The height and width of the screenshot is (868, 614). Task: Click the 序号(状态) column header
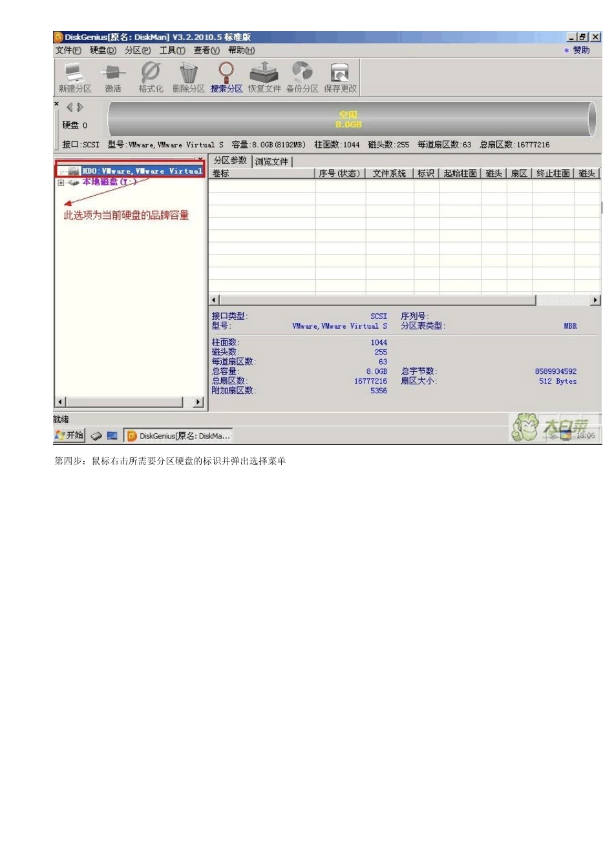click(x=339, y=174)
